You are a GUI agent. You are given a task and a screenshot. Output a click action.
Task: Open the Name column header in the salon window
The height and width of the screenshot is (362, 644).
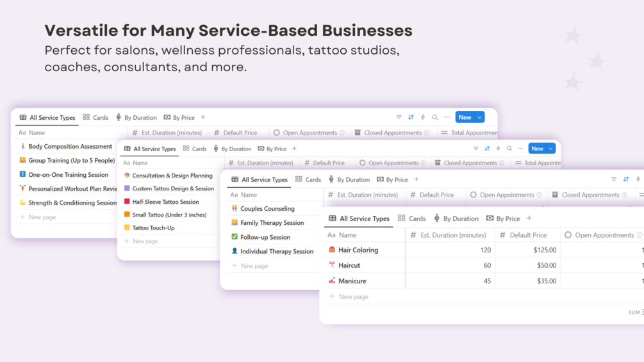click(365, 235)
